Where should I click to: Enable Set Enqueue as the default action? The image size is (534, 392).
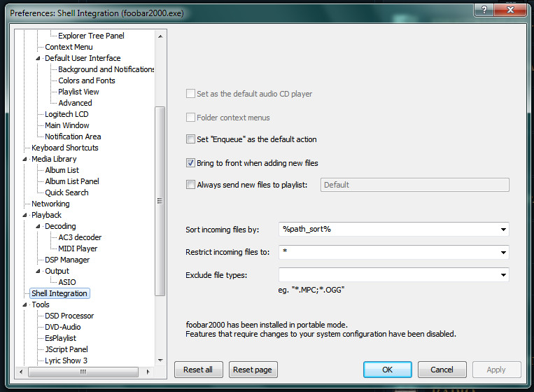click(x=190, y=139)
